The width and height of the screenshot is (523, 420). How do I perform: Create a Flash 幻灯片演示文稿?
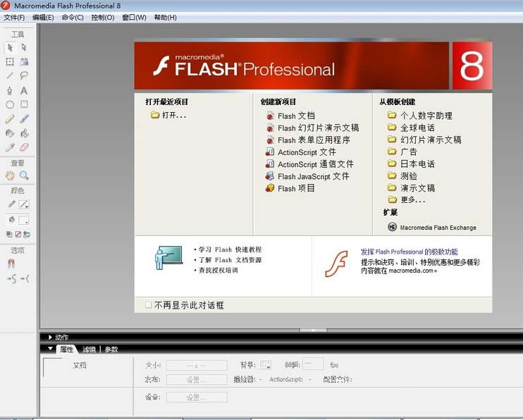(312, 128)
